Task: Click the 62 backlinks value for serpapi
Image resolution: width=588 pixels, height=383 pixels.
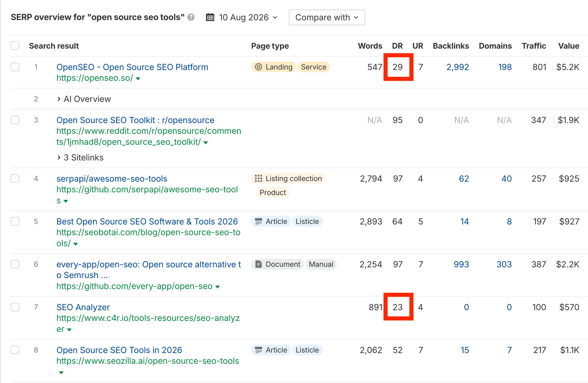Action: click(x=464, y=179)
